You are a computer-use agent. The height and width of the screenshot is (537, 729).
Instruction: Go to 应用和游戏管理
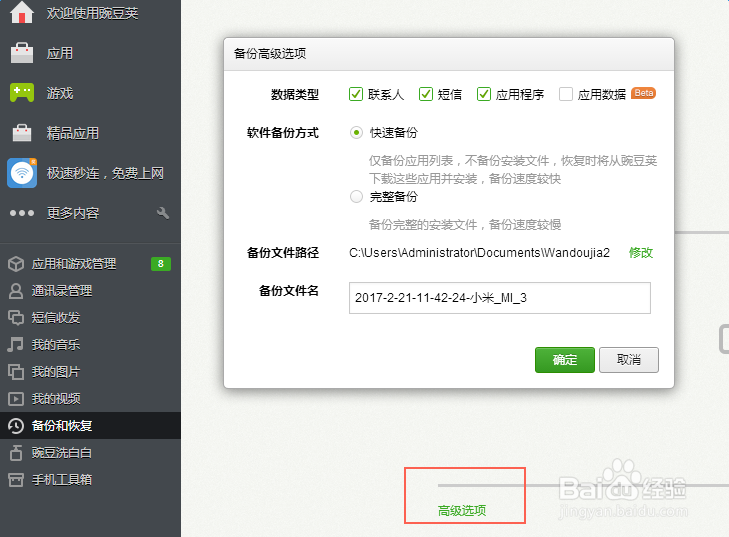point(74,264)
